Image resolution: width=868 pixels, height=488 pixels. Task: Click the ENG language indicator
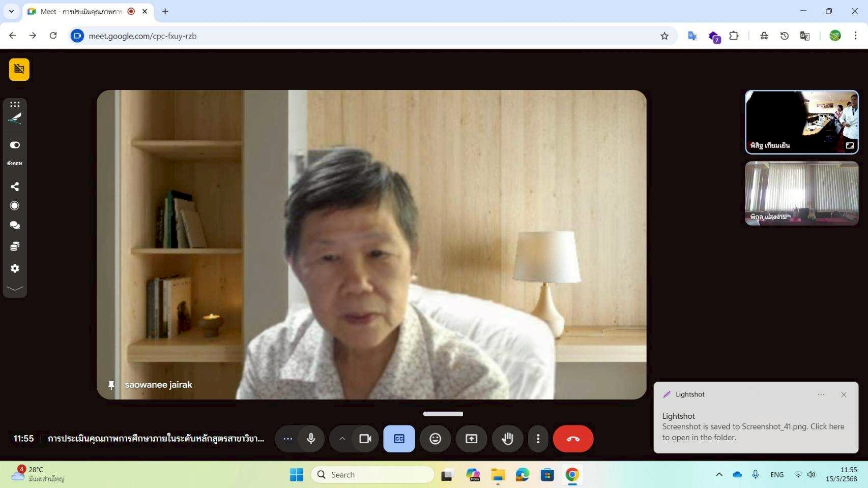point(777,475)
